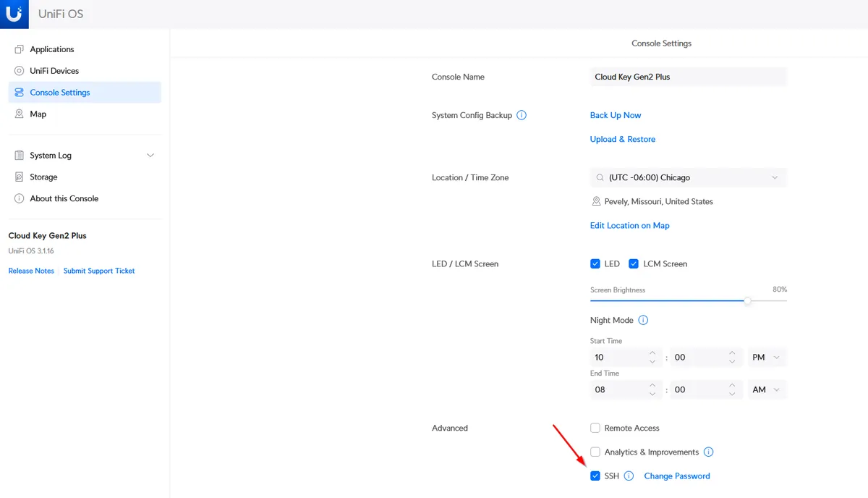The width and height of the screenshot is (868, 498).
Task: Click the About this Console info icon
Action: click(20, 198)
